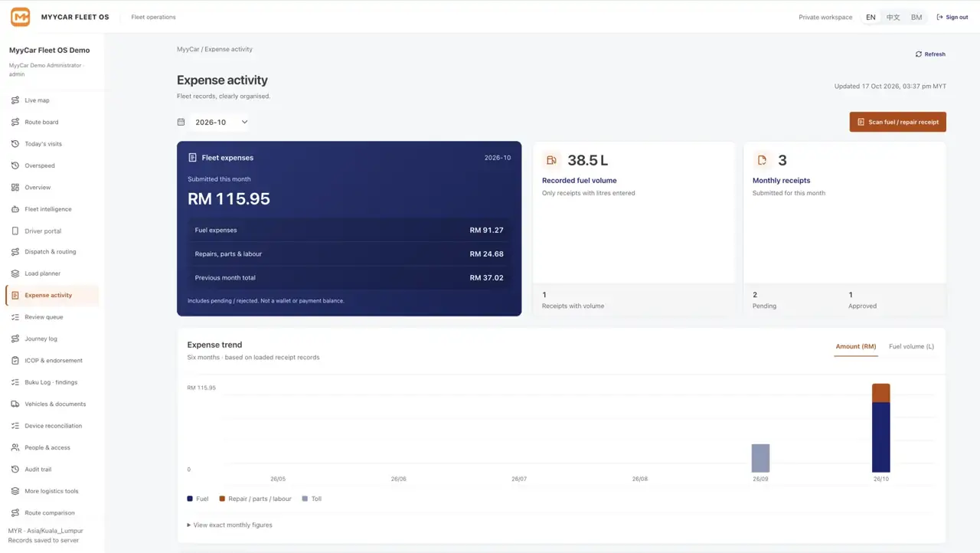Click the Audit trail history icon
This screenshot has height=553, width=980.
pyautogui.click(x=15, y=470)
